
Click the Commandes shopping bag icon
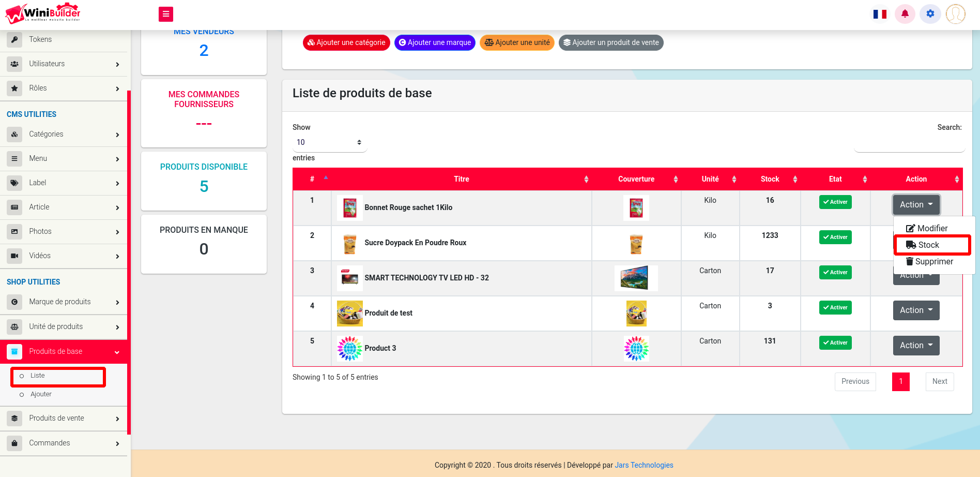click(14, 443)
